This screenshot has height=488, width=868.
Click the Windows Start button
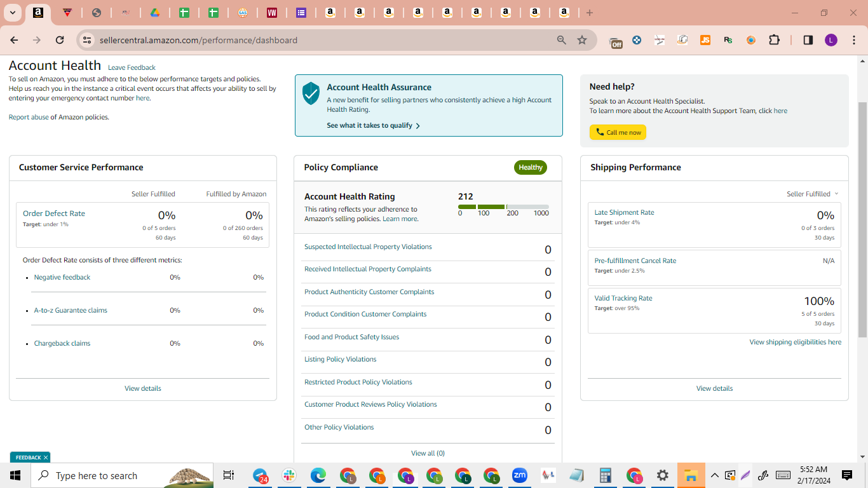pyautogui.click(x=15, y=475)
